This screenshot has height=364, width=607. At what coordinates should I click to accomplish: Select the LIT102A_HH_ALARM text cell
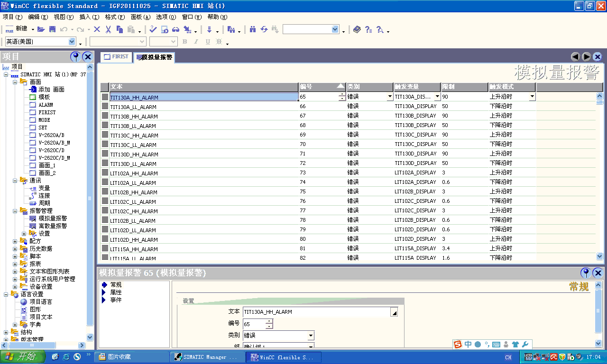click(x=204, y=173)
